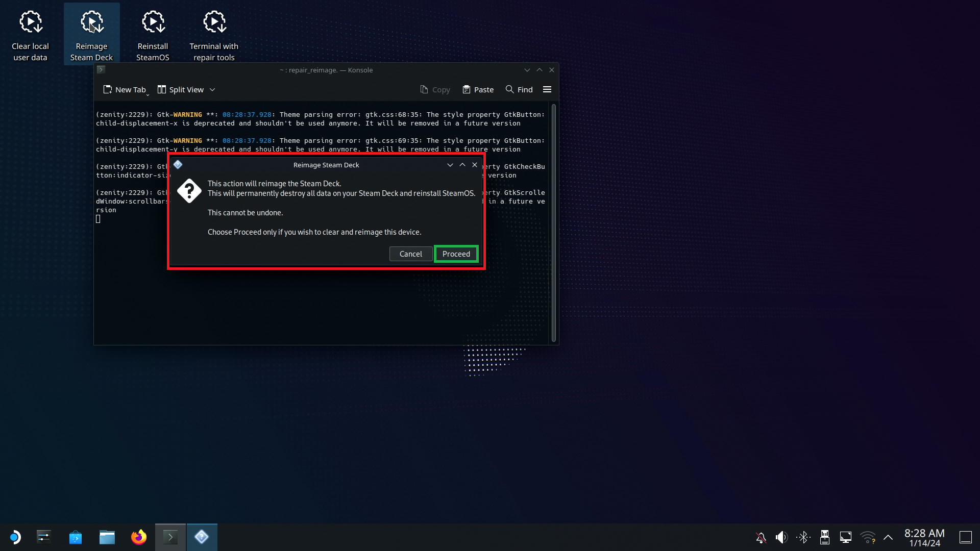Open Firefox from the taskbar
The image size is (980, 551).
tap(138, 537)
